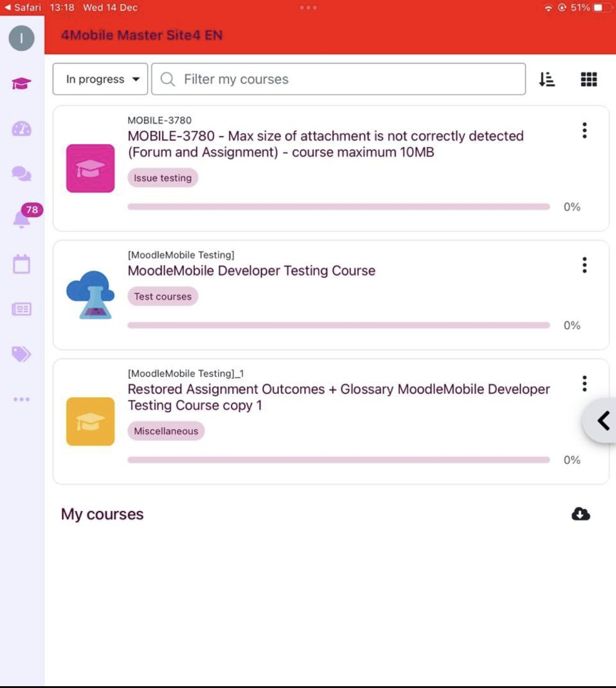Image resolution: width=616 pixels, height=688 pixels.
Task: Tap the battery indicator in status bar
Action: 602,7
